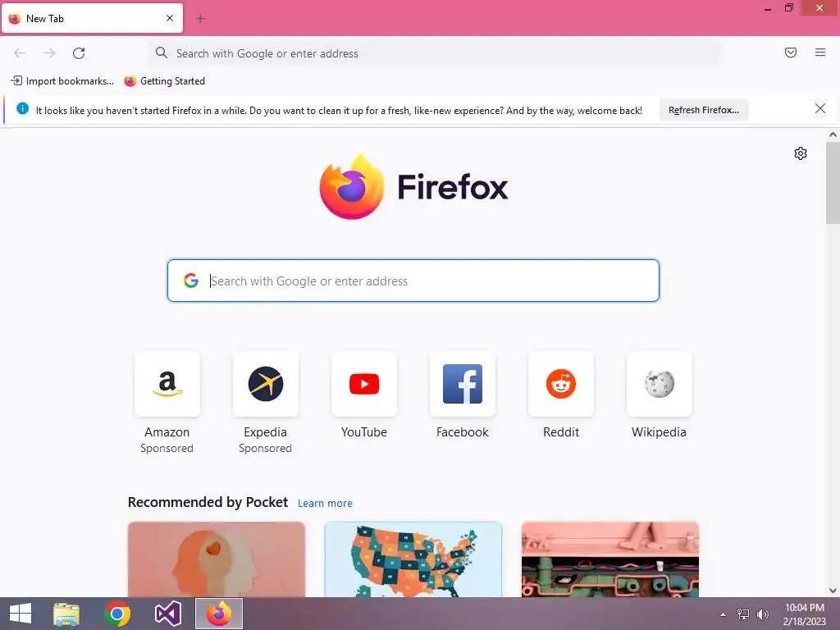
Task: Restore down the Firefox window
Action: pyautogui.click(x=788, y=8)
